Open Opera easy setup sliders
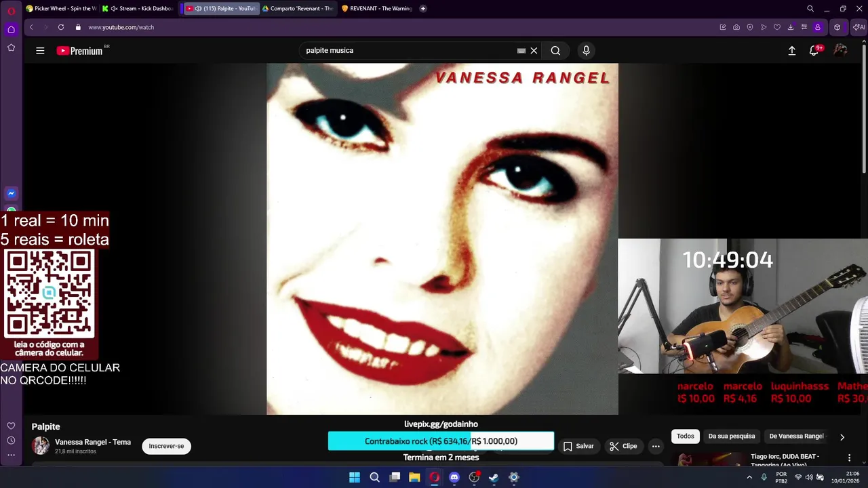Screen dimensions: 868x488 pyautogui.click(x=804, y=27)
